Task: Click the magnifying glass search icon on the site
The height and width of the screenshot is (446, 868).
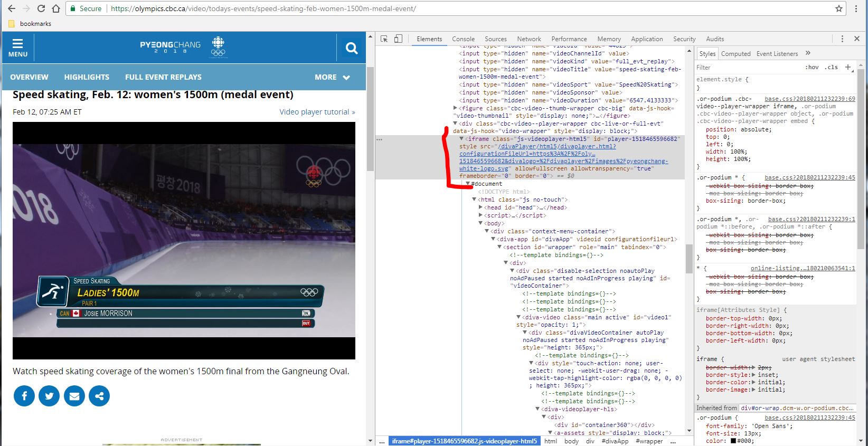Action: [352, 49]
